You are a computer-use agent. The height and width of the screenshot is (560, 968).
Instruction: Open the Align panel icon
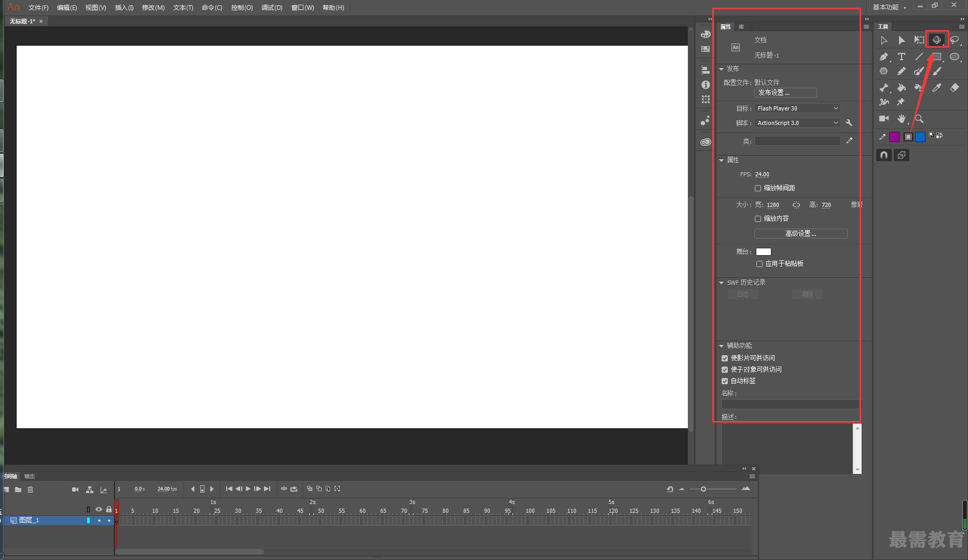[706, 70]
